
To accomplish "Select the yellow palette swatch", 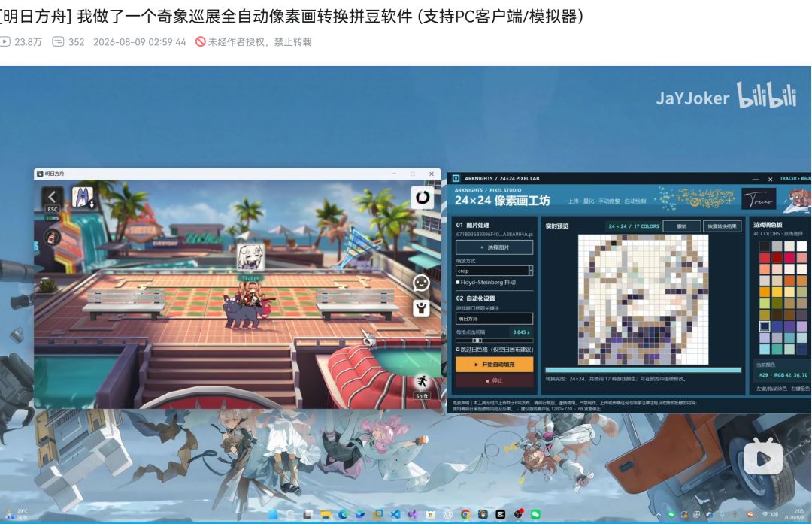I will coord(777,292).
